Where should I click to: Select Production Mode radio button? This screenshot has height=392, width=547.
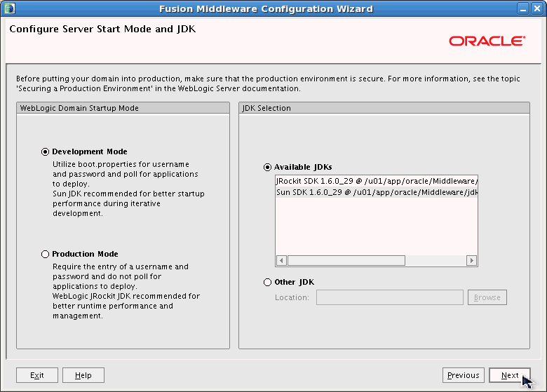pos(45,255)
